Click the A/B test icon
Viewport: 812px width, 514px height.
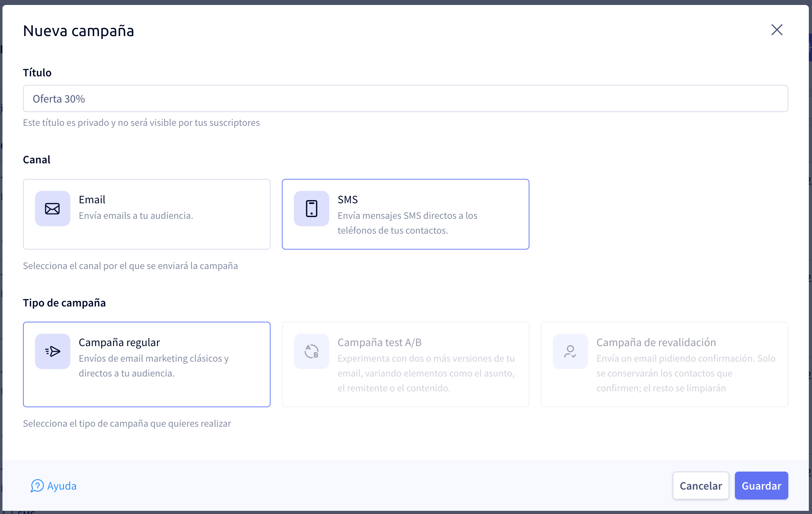[x=311, y=351]
